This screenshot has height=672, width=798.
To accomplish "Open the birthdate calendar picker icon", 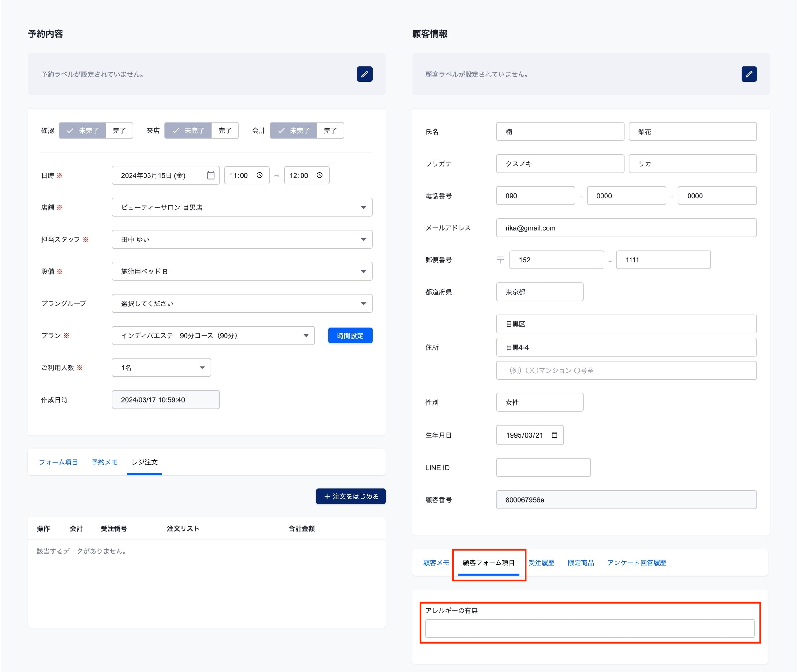I will point(554,435).
